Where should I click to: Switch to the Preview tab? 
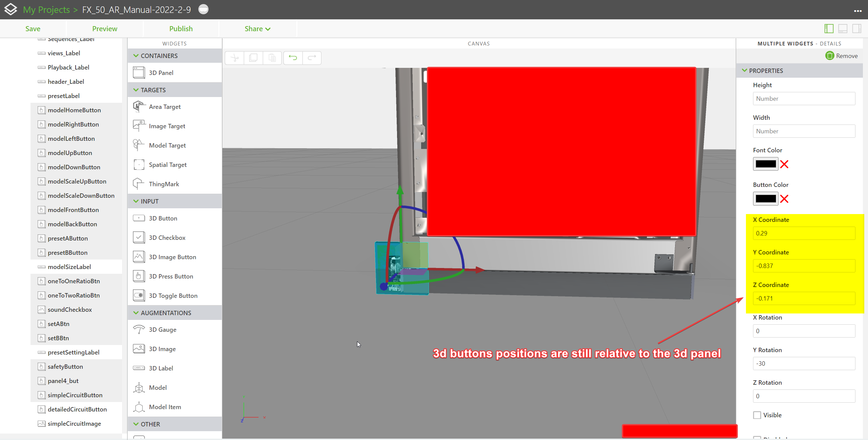(x=105, y=28)
